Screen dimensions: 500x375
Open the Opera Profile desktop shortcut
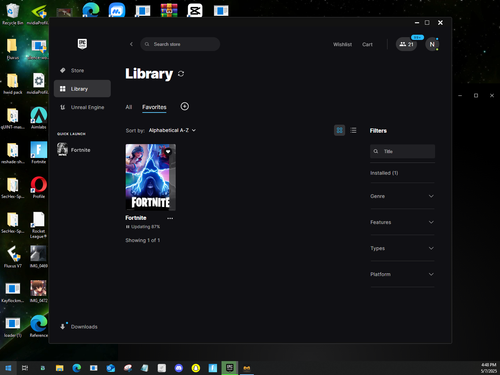[39, 187]
